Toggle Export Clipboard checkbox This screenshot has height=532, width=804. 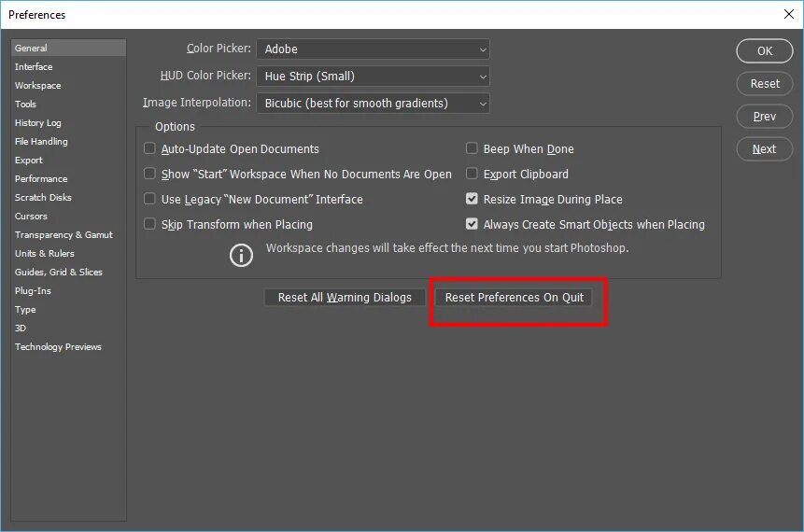pyautogui.click(x=472, y=174)
